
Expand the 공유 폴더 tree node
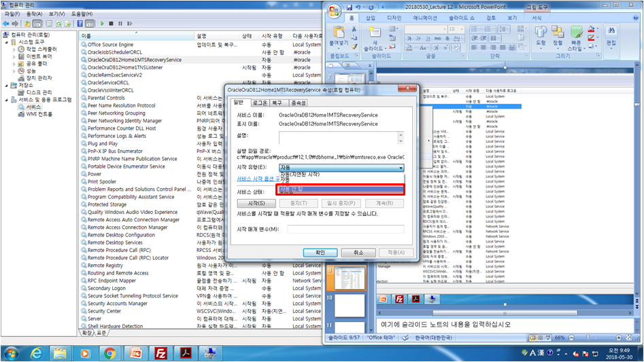pyautogui.click(x=14, y=64)
